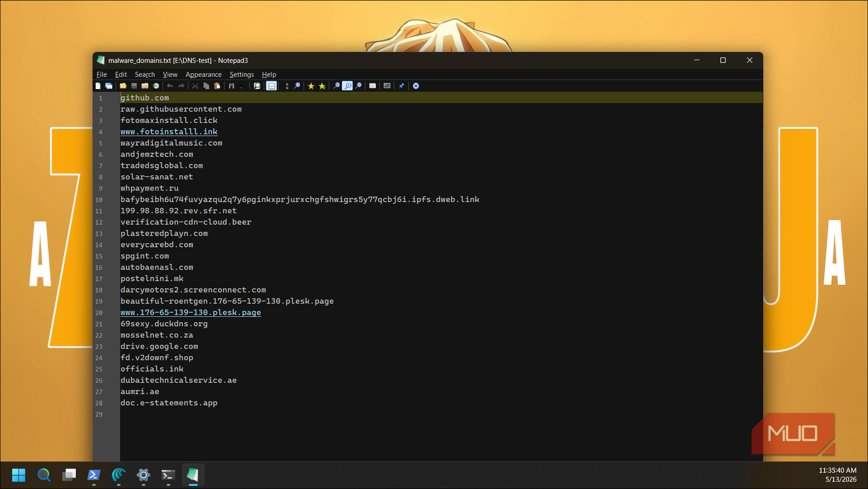Image resolution: width=868 pixels, height=489 pixels.
Task: Click the www.fotoinstalll.ink hyperlink
Action: (169, 132)
